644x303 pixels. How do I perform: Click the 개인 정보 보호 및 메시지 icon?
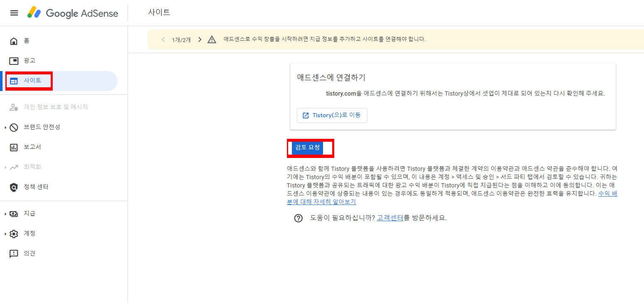coord(14,107)
